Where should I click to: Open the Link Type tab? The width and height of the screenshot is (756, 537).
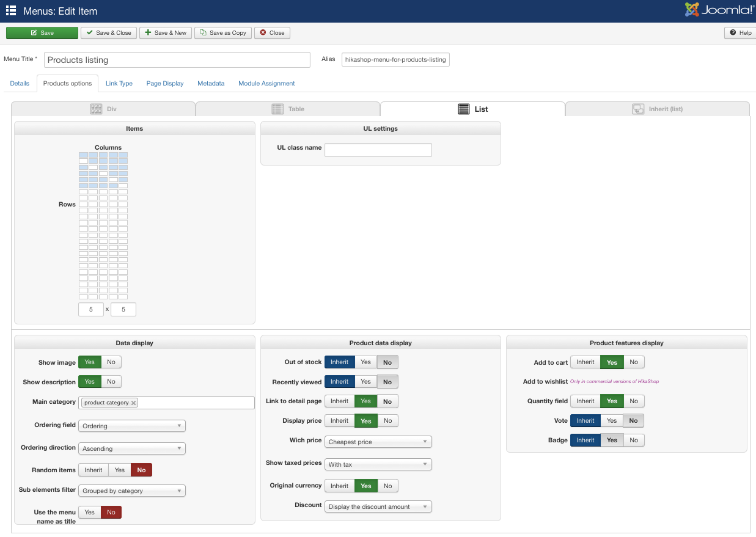click(119, 83)
